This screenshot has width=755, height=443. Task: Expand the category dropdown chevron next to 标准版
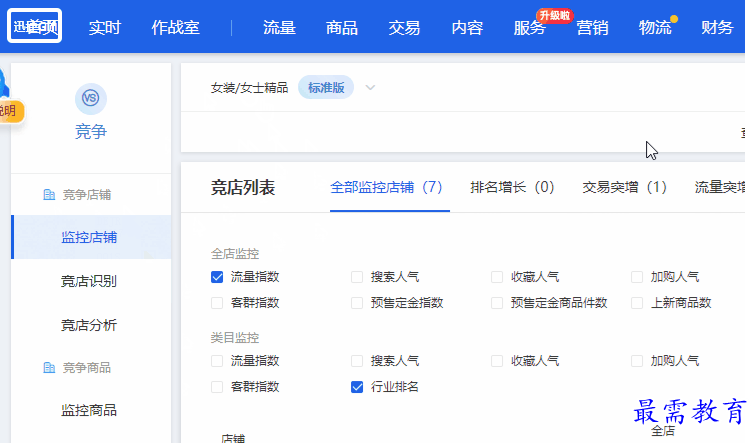coord(370,88)
